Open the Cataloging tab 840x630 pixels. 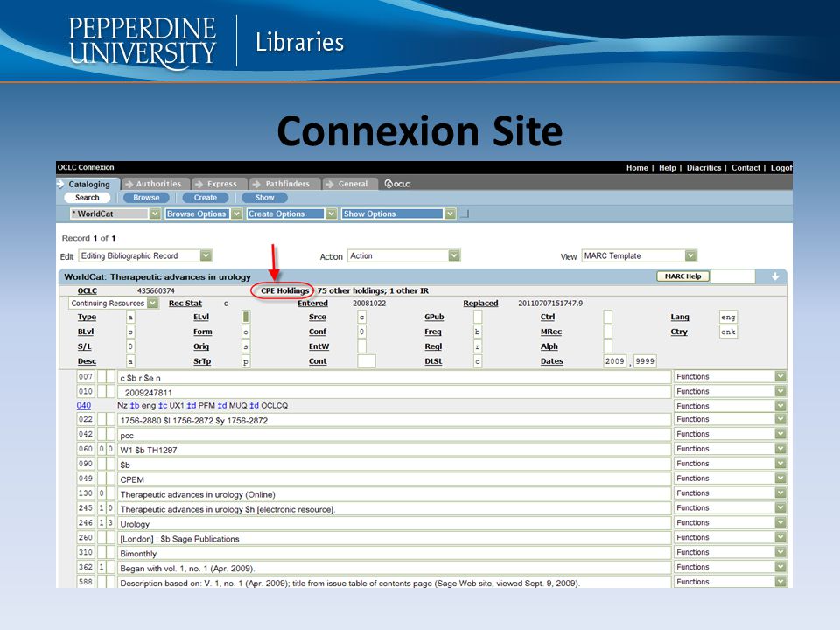point(89,184)
